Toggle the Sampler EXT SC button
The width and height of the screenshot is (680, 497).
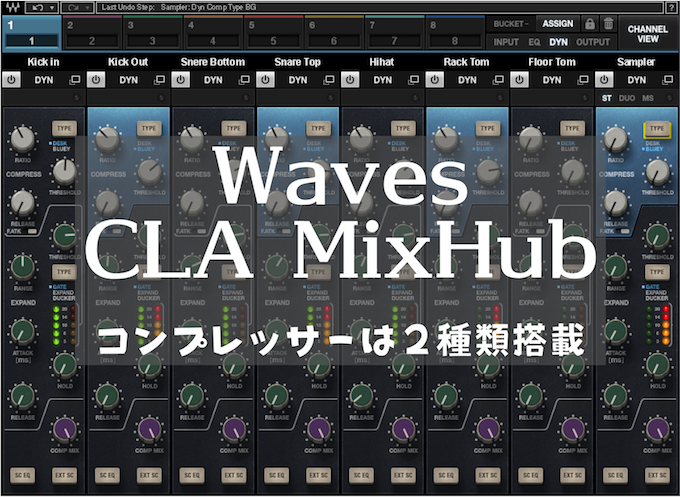[657, 475]
